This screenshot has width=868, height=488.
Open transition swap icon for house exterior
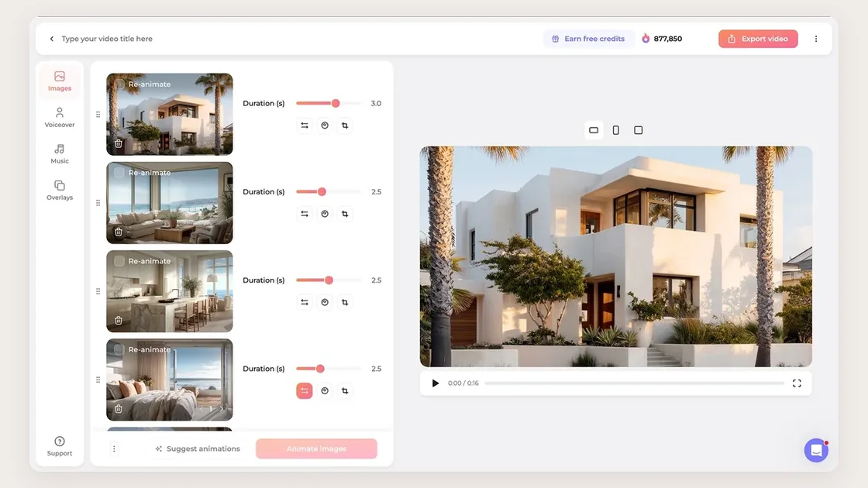pyautogui.click(x=305, y=125)
